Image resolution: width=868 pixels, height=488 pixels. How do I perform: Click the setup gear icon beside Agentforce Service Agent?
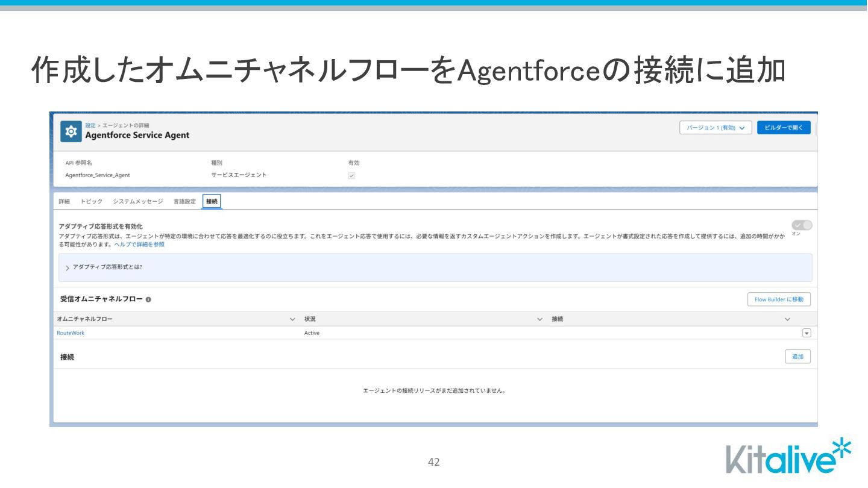click(71, 131)
